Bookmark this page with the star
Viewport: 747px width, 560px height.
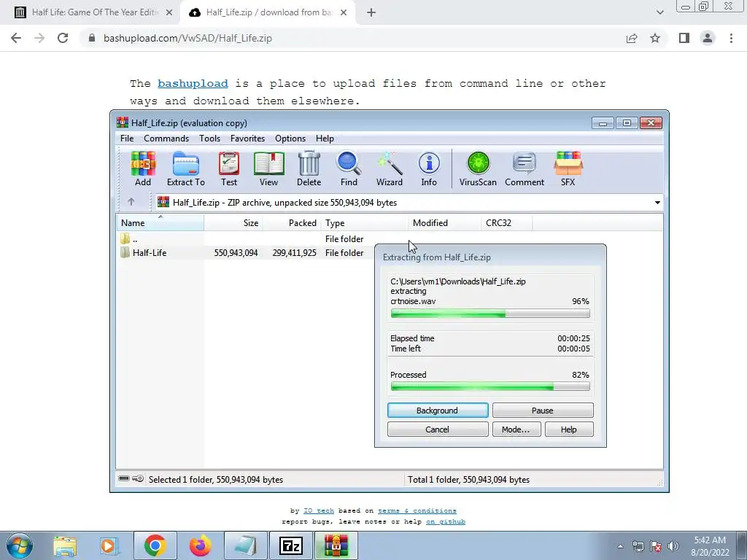click(x=655, y=38)
